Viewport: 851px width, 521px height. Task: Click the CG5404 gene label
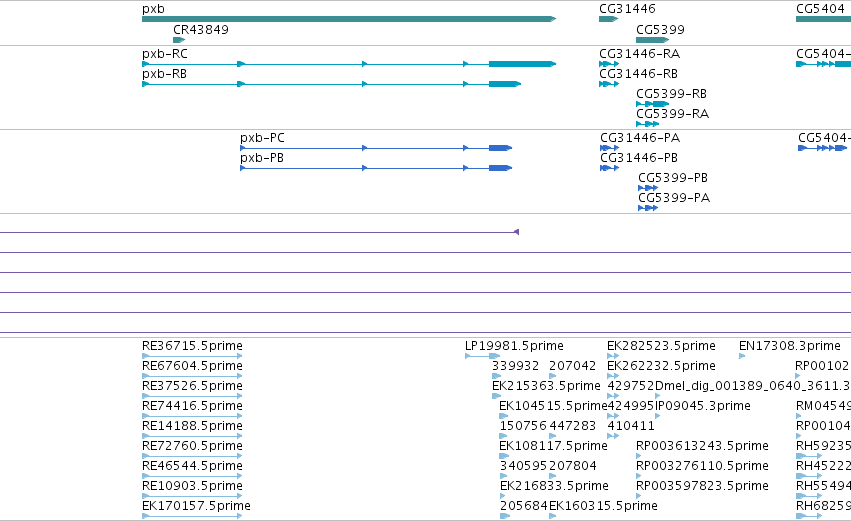pyautogui.click(x=820, y=9)
